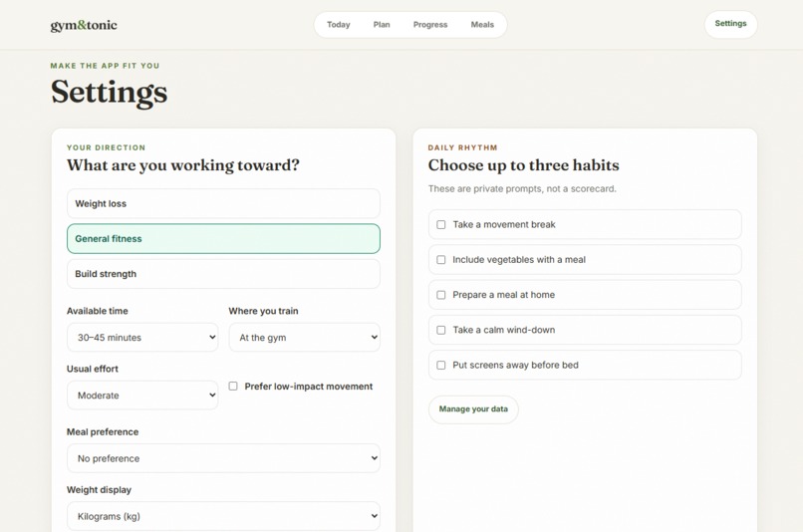The width and height of the screenshot is (803, 532).
Task: Switch to the Progress tab
Action: (430, 25)
